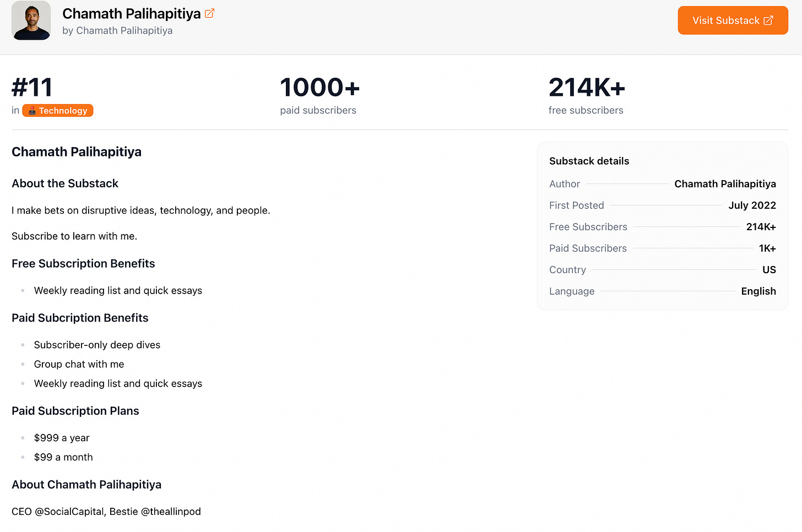The width and height of the screenshot is (802, 532).
Task: Click the '1K+' paid subscribers value
Action: click(x=767, y=248)
